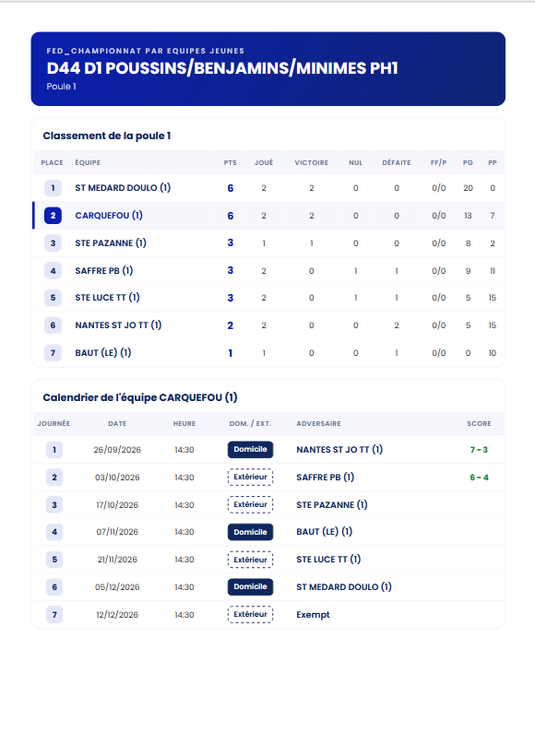Open BAUT (LE) (1) in standings table
The image size is (535, 756).
tap(102, 352)
